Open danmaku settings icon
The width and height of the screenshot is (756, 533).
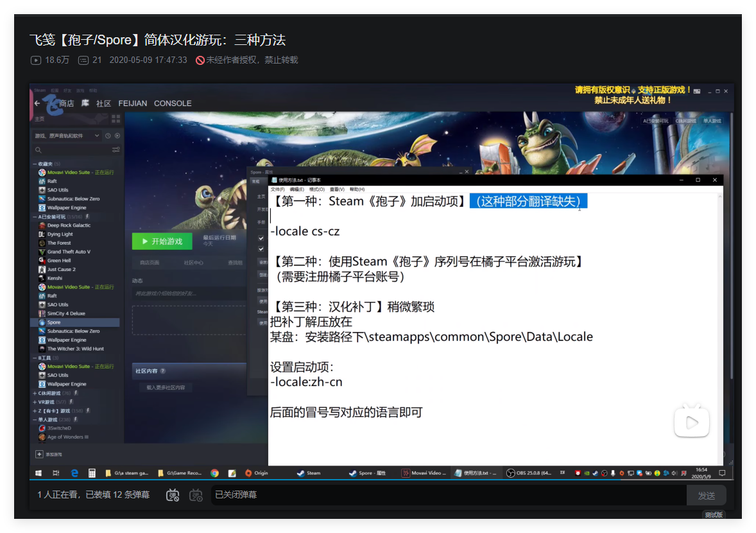[196, 495]
